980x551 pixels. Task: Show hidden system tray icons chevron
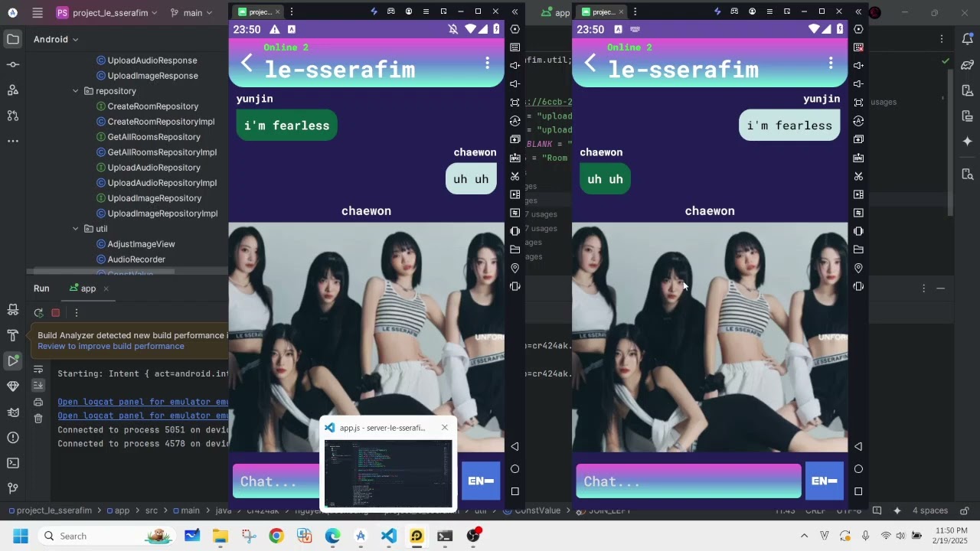pyautogui.click(x=804, y=536)
